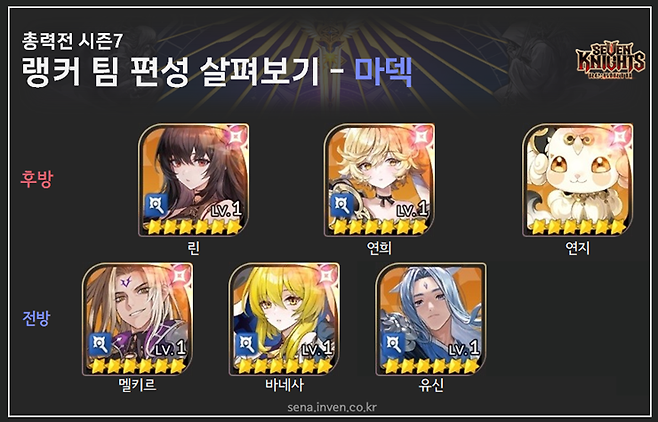
Task: Click the 총력전 시즌7 heading
Action: 72,41
